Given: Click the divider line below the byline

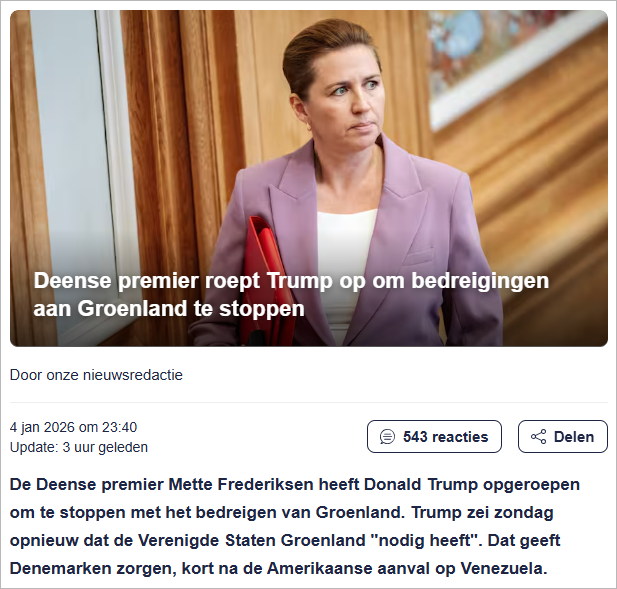Looking at the screenshot, I should click(308, 403).
